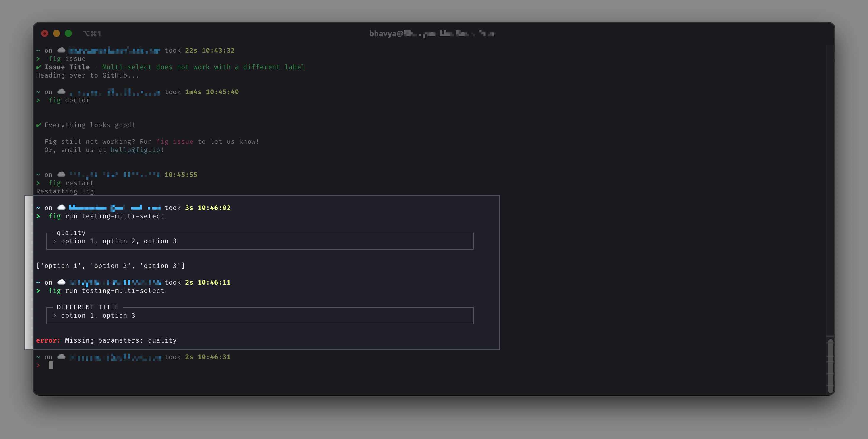
Task: Click the red error label near the bottom
Action: click(x=48, y=340)
